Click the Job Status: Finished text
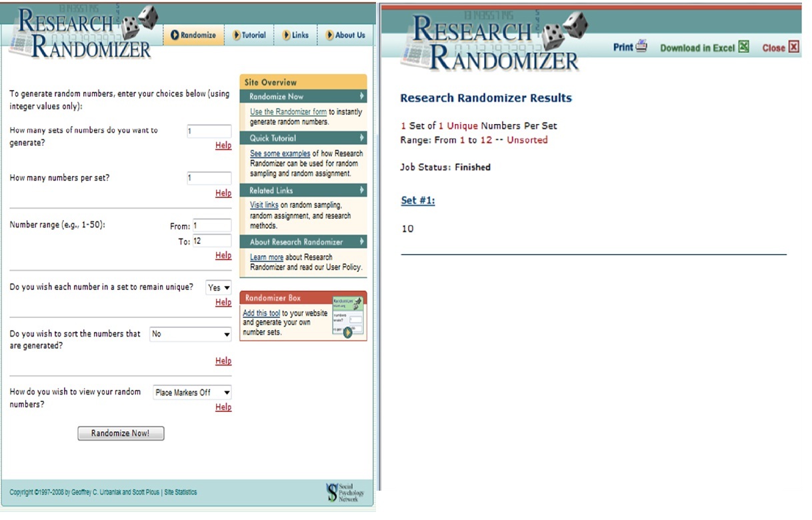 click(445, 167)
